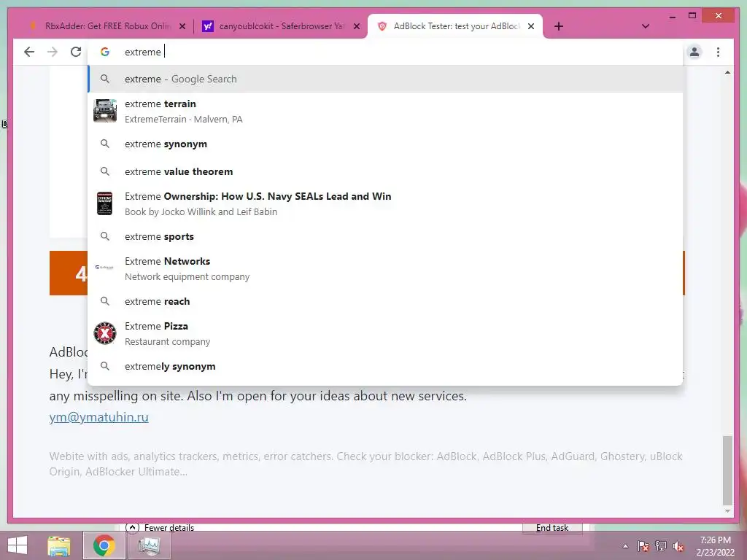Screen dimensions: 747x560
Task: Choose 'extreme value theorem' suggestion
Action: 385,171
